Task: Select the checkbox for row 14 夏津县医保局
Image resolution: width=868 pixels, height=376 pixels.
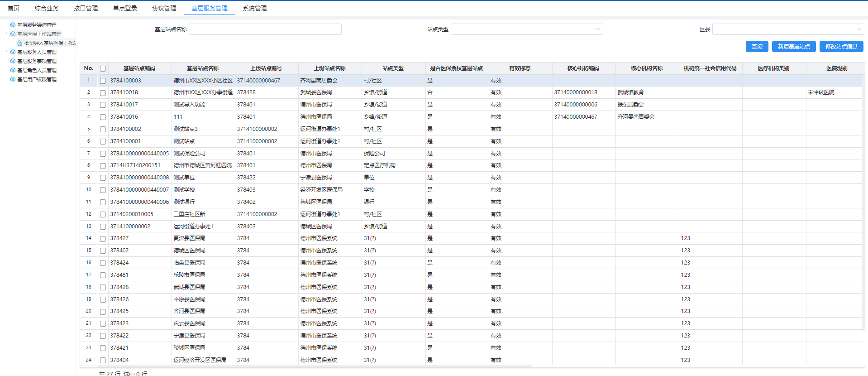Action: (103, 238)
